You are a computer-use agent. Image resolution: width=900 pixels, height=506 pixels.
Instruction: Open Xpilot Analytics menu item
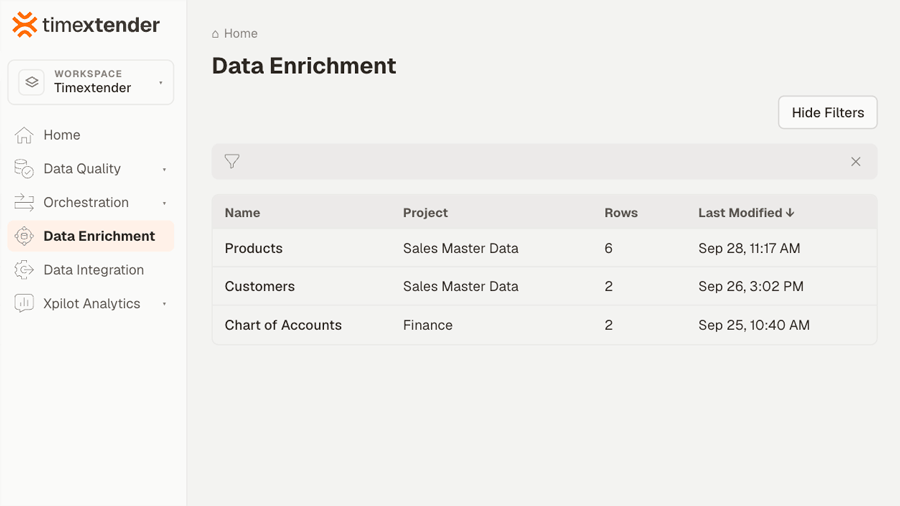point(91,303)
